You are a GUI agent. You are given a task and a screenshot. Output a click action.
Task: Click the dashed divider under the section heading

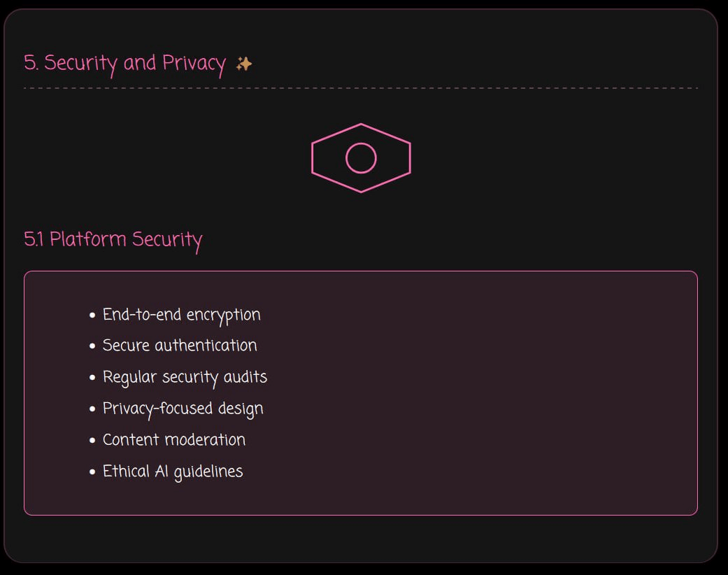point(361,88)
